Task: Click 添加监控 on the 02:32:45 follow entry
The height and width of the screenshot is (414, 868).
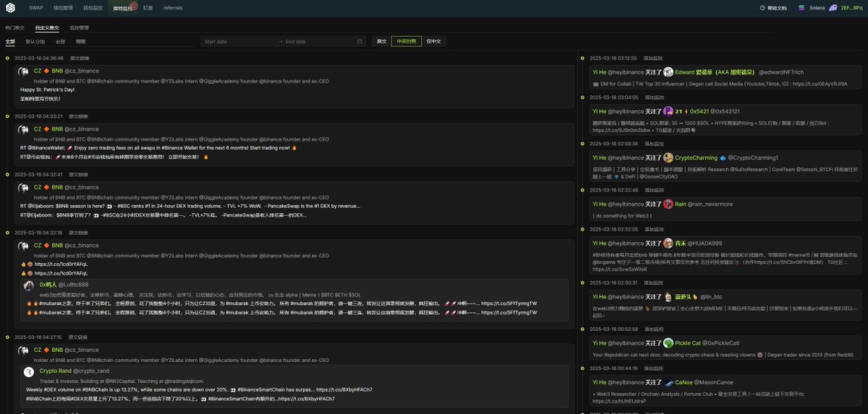Action: coord(654,190)
